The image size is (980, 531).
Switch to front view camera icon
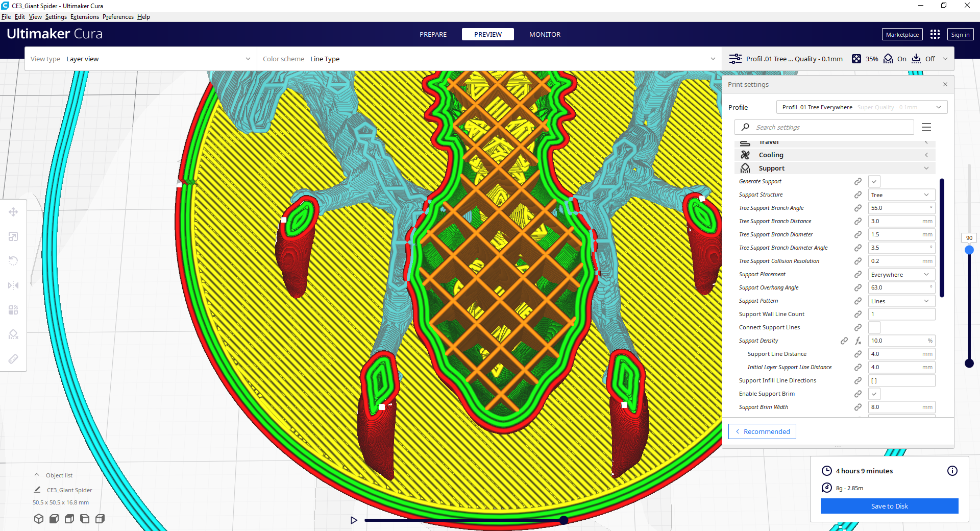54,519
